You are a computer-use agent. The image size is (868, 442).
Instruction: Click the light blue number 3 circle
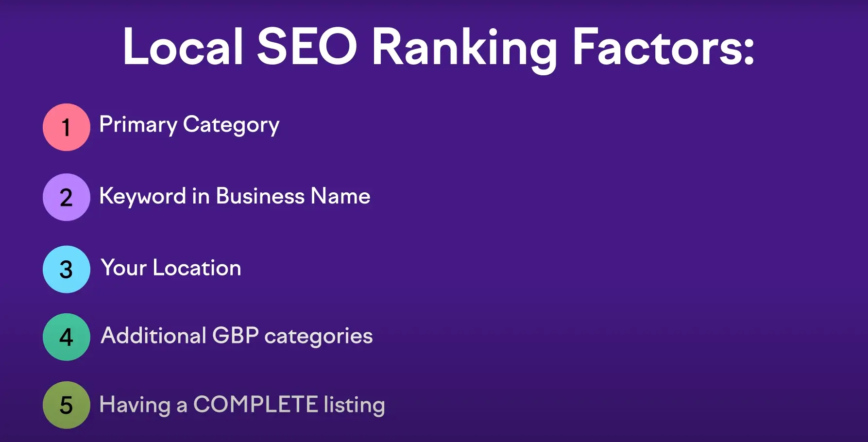(67, 269)
